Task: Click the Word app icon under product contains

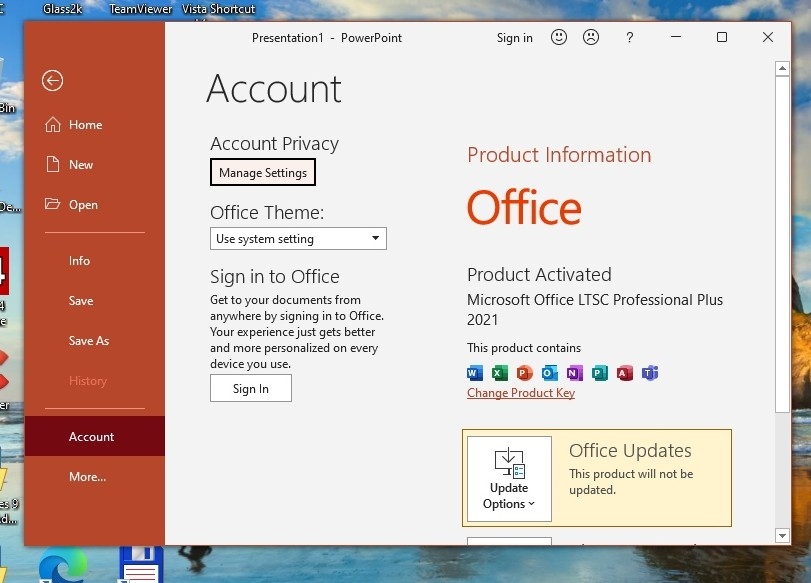Action: tap(474, 372)
